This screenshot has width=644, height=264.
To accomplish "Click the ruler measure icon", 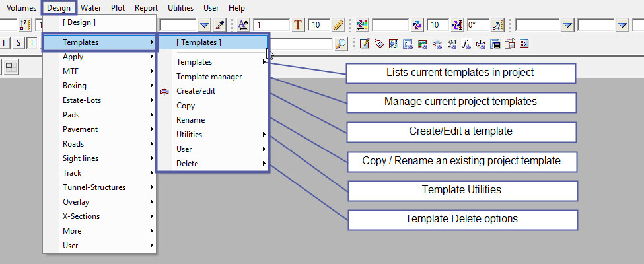I will click(x=338, y=25).
